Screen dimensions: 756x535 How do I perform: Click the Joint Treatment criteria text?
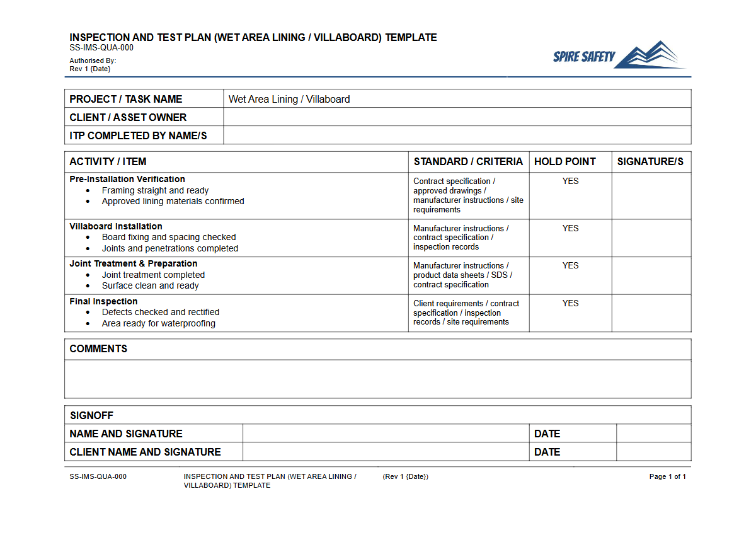463,275
